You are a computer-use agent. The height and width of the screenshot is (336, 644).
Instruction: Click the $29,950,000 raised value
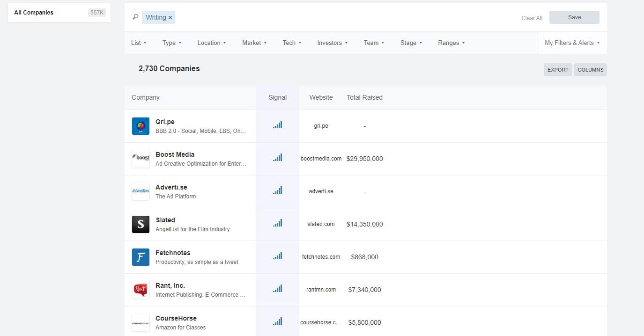coord(364,159)
